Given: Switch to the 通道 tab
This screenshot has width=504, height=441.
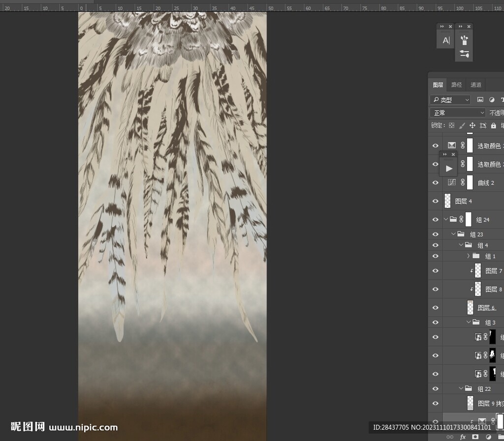Looking at the screenshot, I should 475,85.
